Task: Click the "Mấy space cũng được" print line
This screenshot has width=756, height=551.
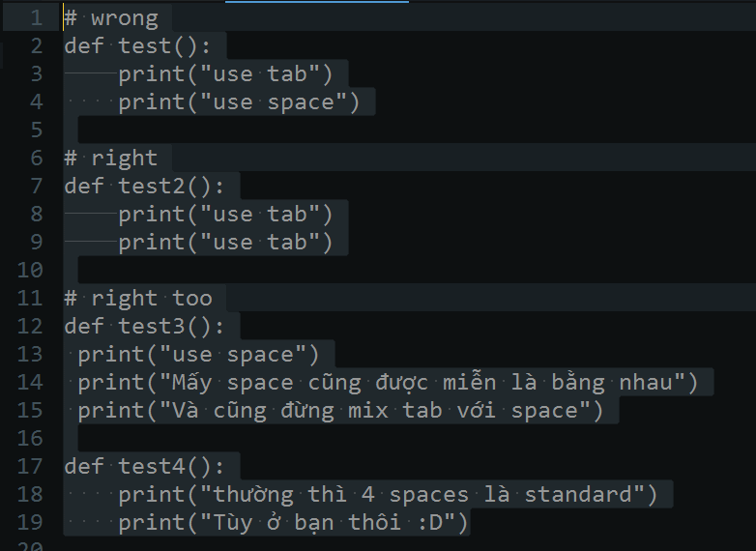Action: 387,382
